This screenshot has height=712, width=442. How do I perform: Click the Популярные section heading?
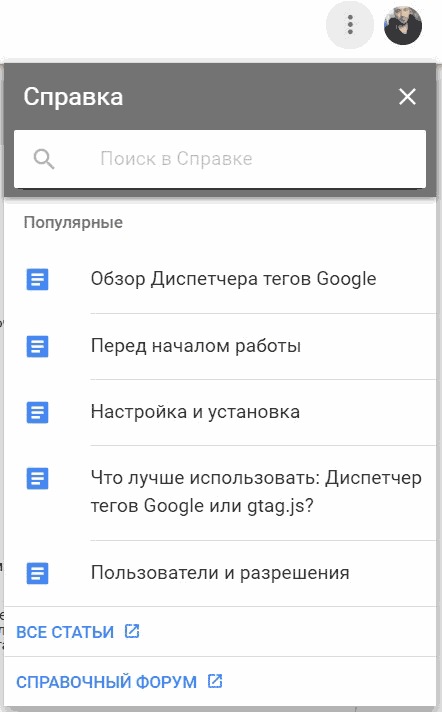[73, 222]
